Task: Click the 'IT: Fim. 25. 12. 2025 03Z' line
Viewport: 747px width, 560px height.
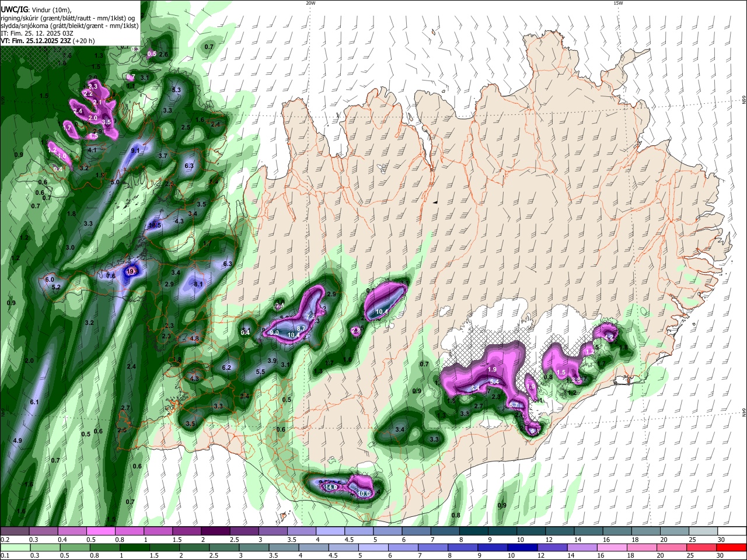Action: pos(37,33)
